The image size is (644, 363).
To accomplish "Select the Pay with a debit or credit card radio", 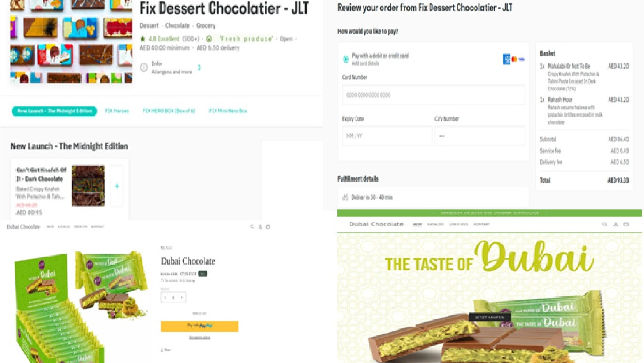I will pos(346,59).
